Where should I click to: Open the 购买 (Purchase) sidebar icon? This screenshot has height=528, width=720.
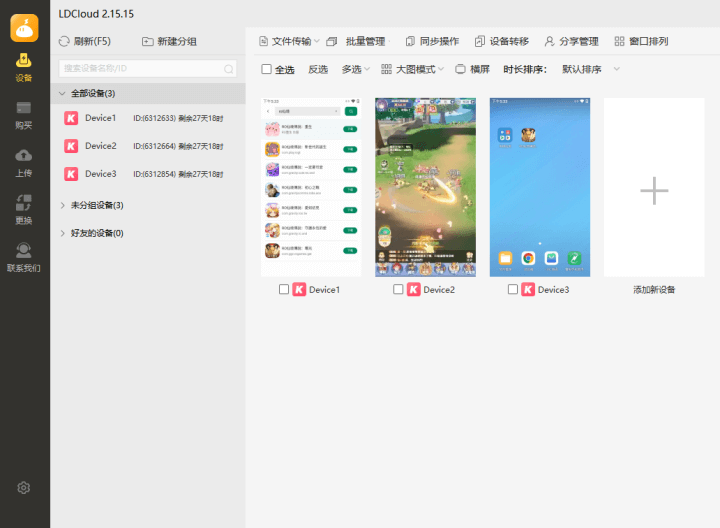(x=24, y=108)
